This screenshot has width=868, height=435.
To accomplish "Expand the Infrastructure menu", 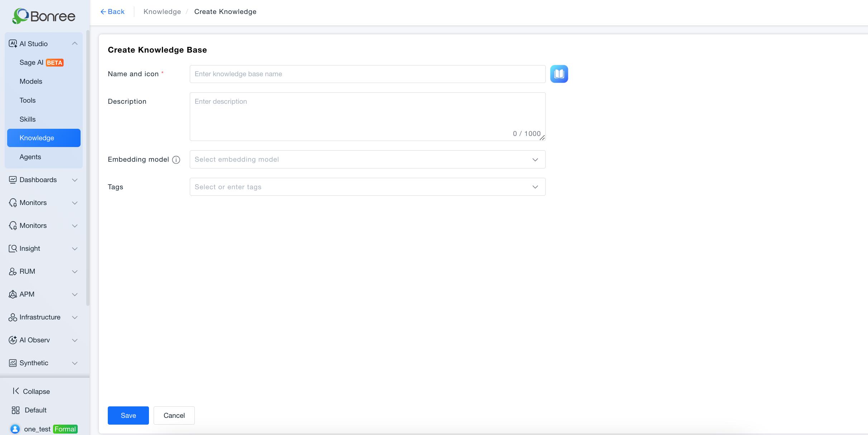I will coord(44,317).
